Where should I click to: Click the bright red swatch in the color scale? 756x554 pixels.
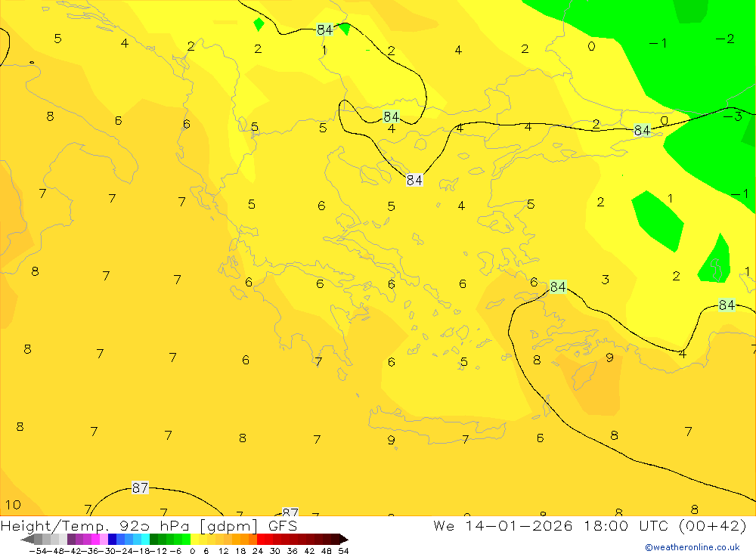261,539
